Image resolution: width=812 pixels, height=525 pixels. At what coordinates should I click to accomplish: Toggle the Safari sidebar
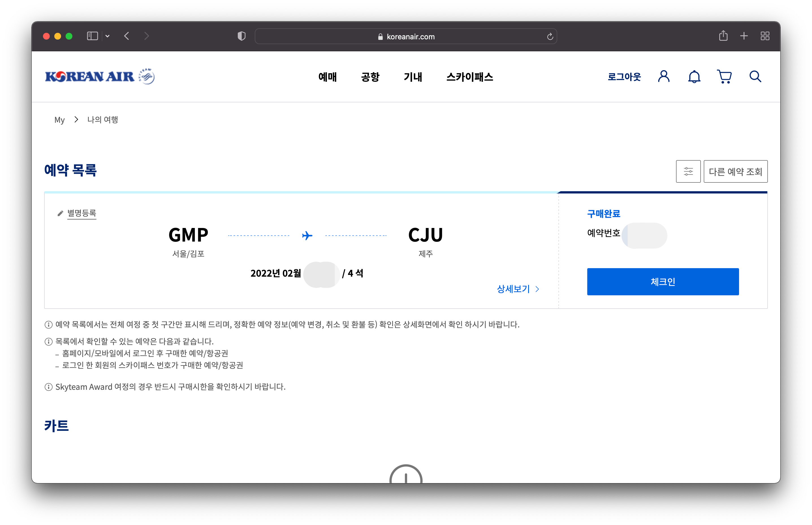[x=92, y=36]
